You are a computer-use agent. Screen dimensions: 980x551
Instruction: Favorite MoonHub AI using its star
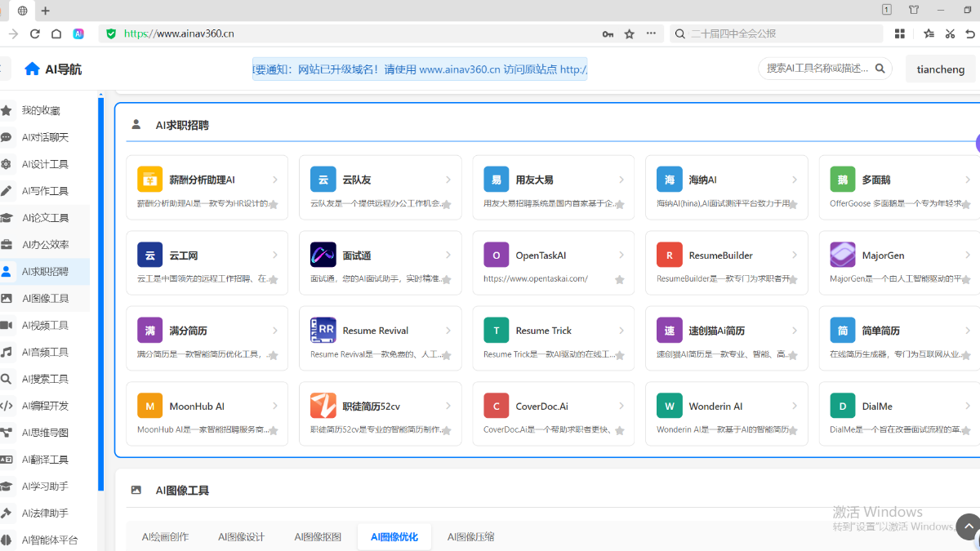click(x=274, y=430)
